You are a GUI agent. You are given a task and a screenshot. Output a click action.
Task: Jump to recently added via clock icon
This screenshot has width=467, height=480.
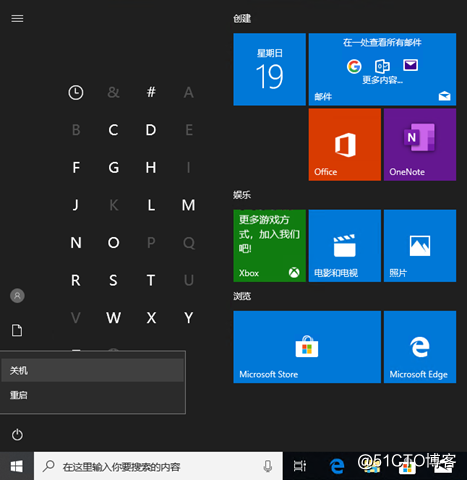[76, 92]
